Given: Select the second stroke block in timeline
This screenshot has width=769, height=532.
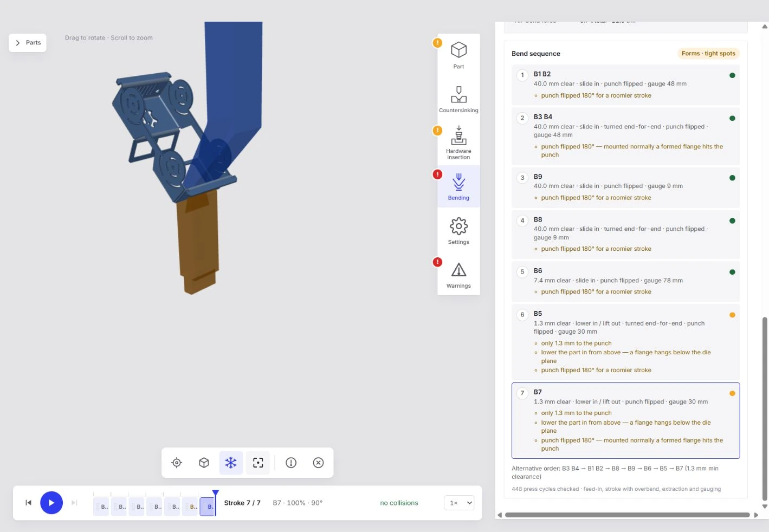Looking at the screenshot, I should pyautogui.click(x=119, y=507).
